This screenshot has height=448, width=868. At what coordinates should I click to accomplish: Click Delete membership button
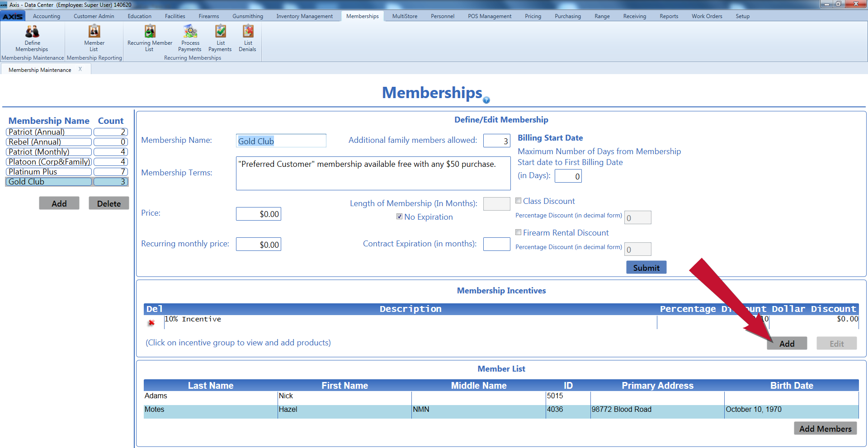click(109, 203)
